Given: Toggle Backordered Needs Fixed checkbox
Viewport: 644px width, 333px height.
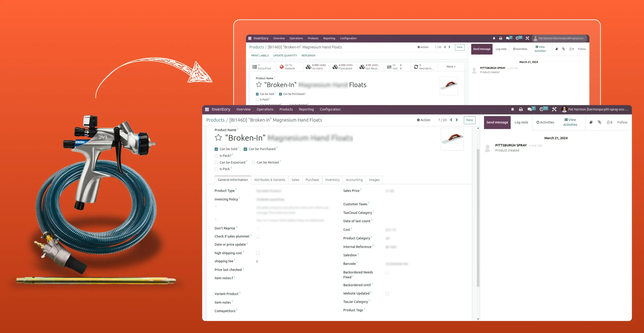Looking at the screenshot, I should [387, 272].
